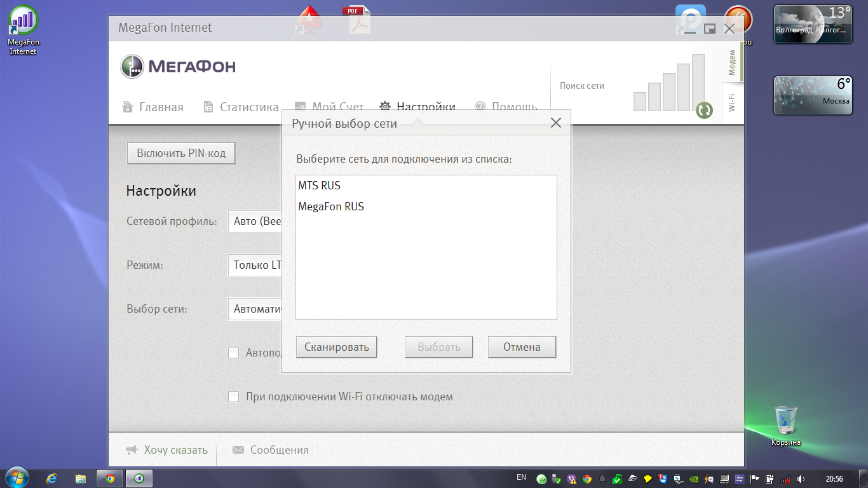
Task: Open the Мой Счет tab
Action: click(x=329, y=107)
